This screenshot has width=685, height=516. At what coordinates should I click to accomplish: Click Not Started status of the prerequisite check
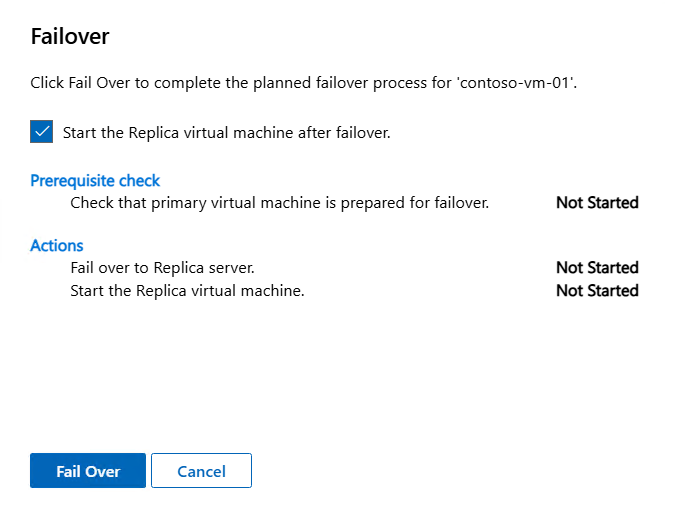[x=597, y=203]
